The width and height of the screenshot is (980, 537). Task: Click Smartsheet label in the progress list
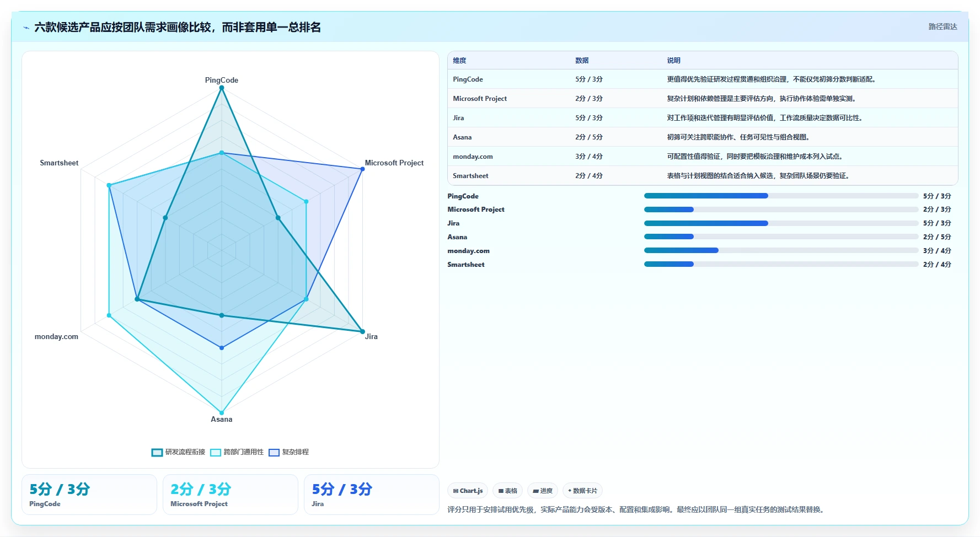pos(466,265)
